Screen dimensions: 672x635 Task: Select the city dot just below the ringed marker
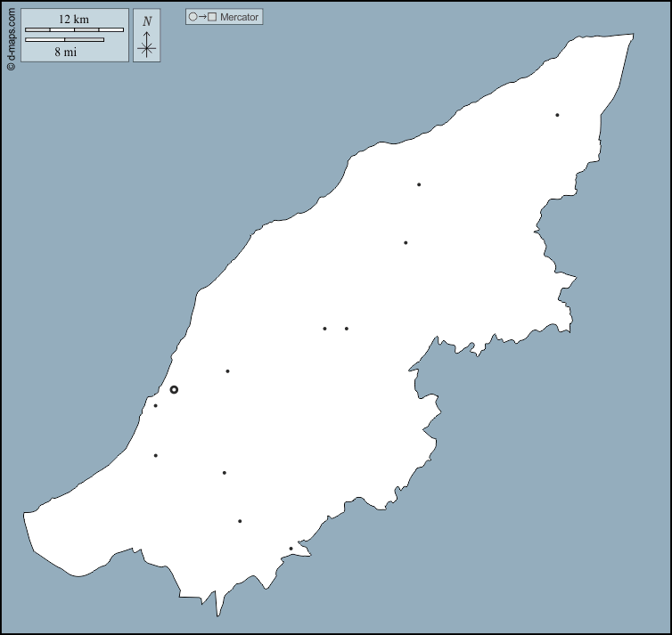155,406
